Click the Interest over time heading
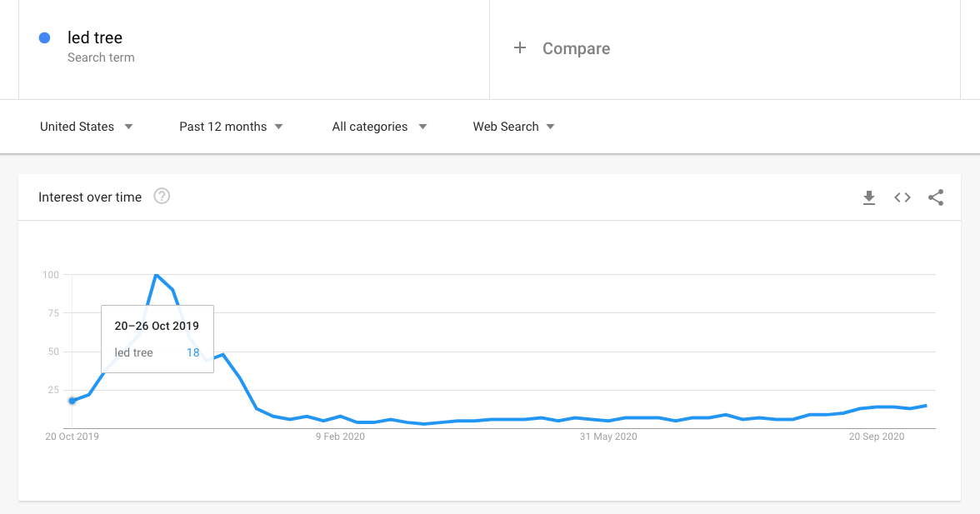This screenshot has height=514, width=980. click(90, 197)
